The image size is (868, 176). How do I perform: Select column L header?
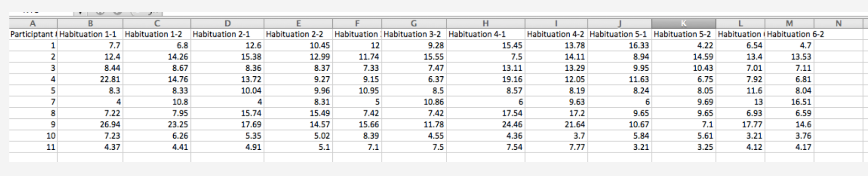click(741, 23)
